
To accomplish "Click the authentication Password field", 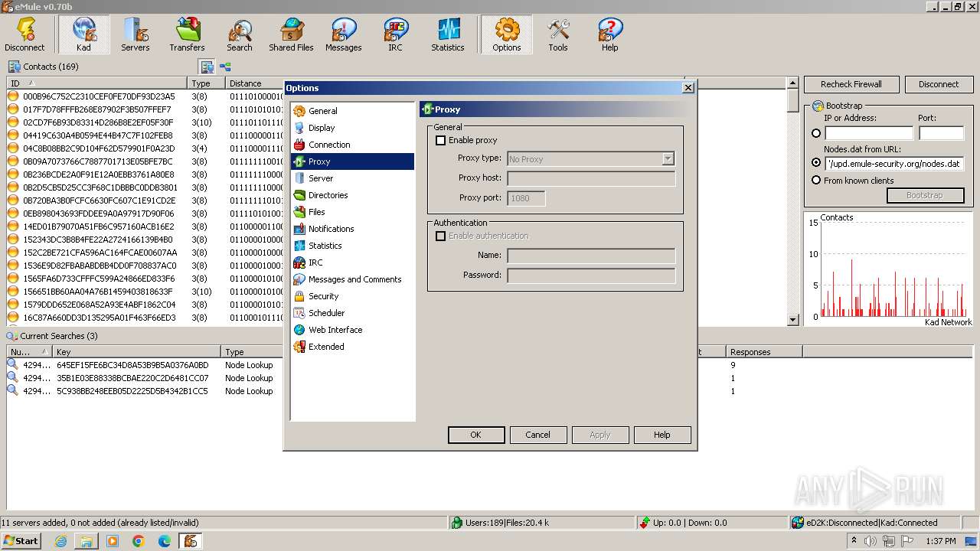I will (591, 275).
